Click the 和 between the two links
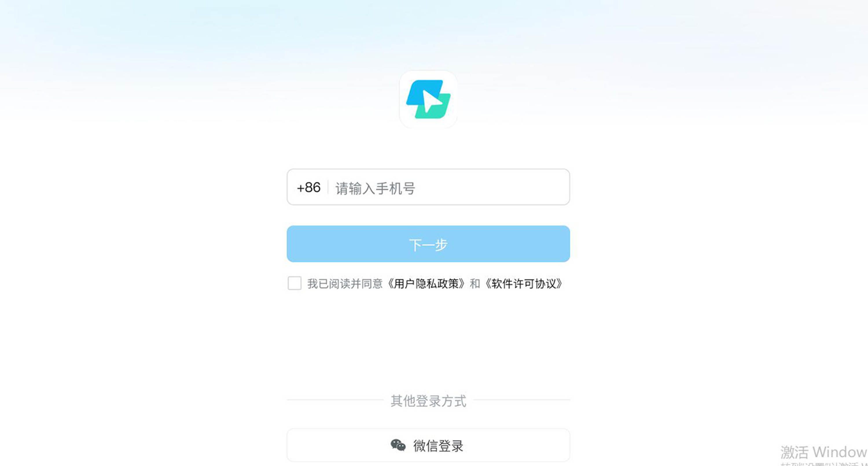Viewport: 868px width, 466px height. (x=475, y=284)
